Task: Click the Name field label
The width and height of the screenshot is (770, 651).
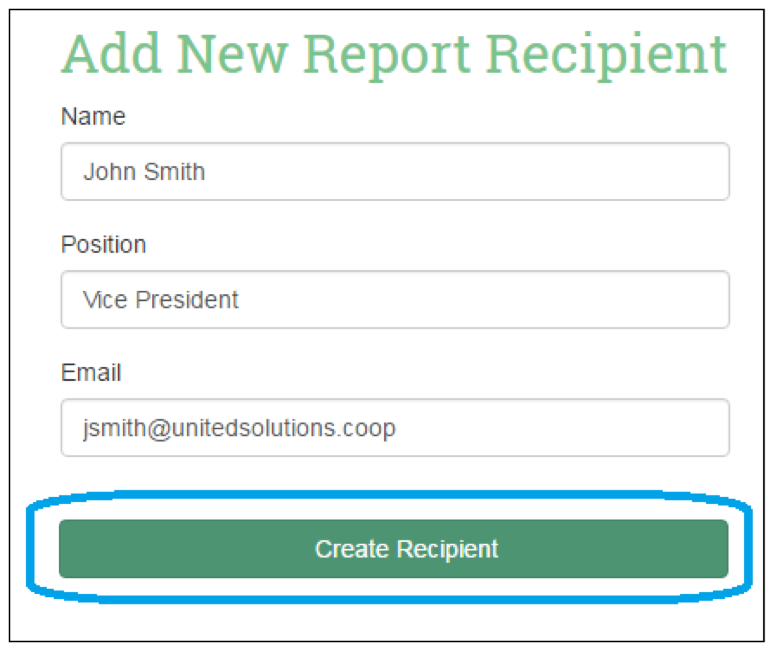Action: tap(93, 117)
